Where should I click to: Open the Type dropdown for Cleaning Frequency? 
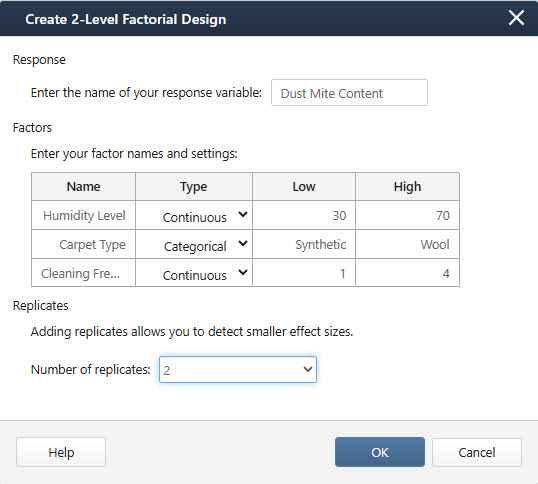pyautogui.click(x=194, y=273)
